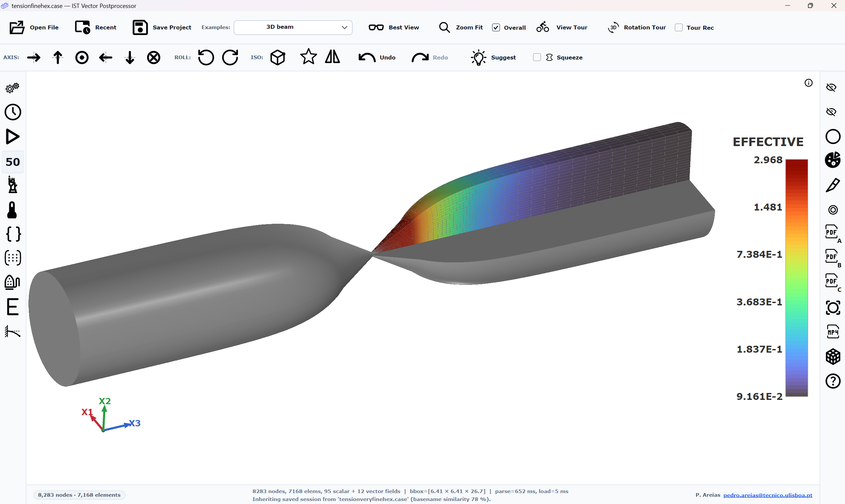
Task: Roll the view counter-clockwise
Action: (206, 58)
